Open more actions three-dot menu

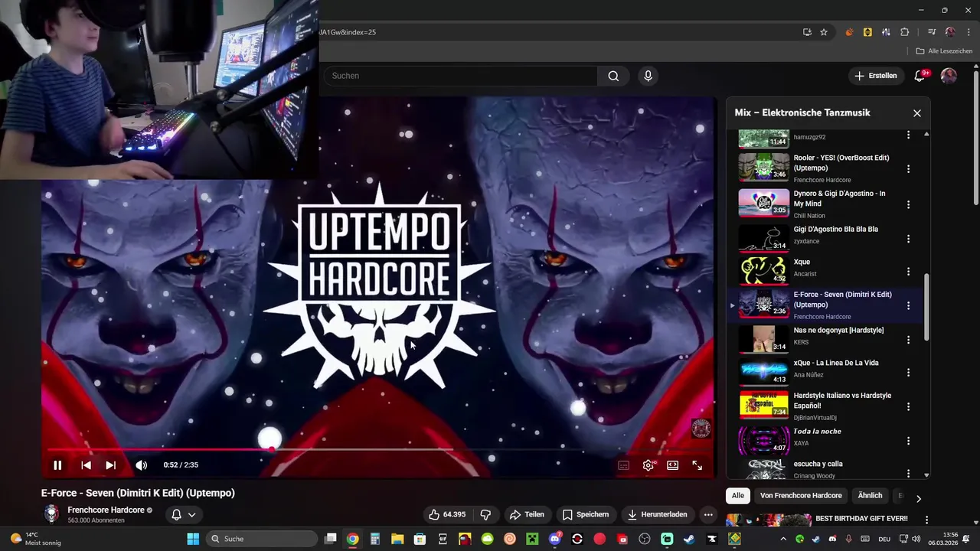pos(708,514)
